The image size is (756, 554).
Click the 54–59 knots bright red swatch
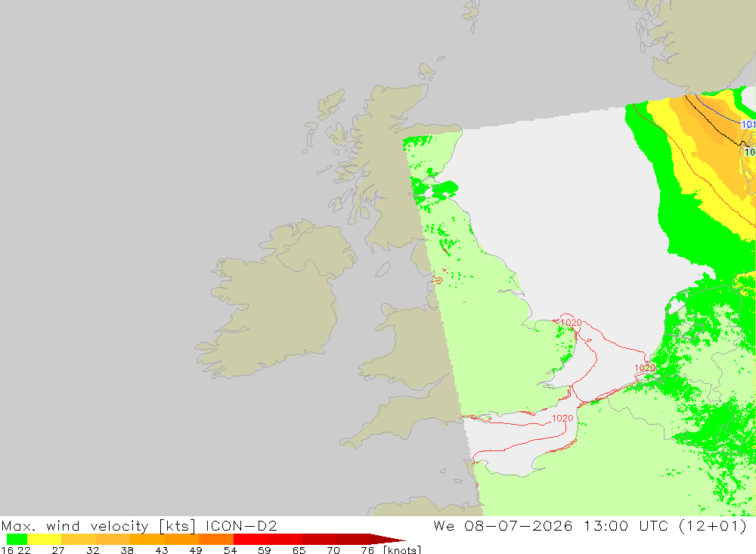pos(250,539)
